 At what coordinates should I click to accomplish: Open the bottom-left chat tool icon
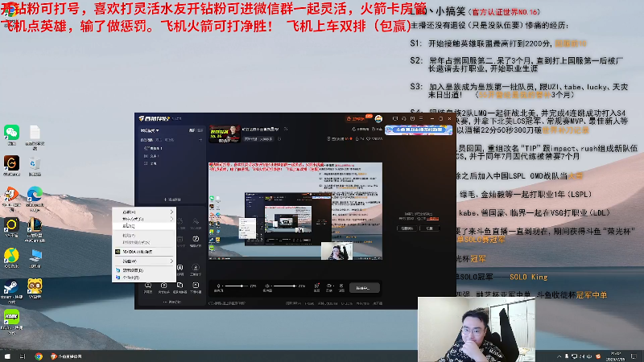(x=148, y=287)
